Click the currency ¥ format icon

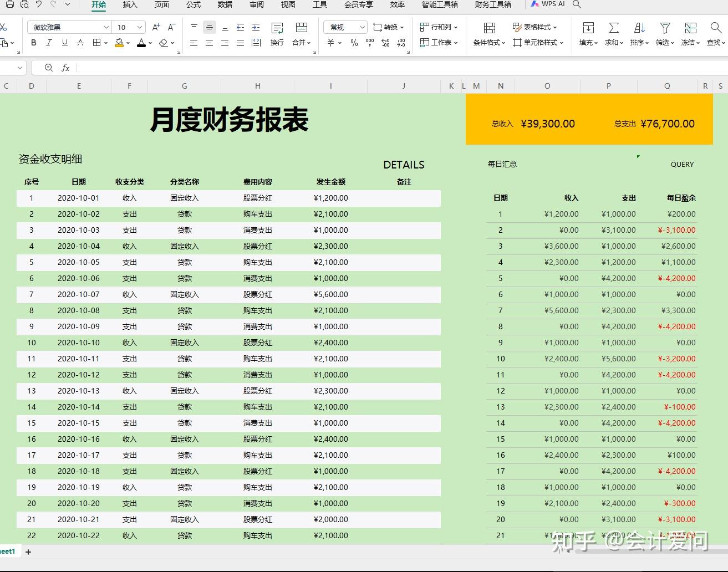[331, 43]
